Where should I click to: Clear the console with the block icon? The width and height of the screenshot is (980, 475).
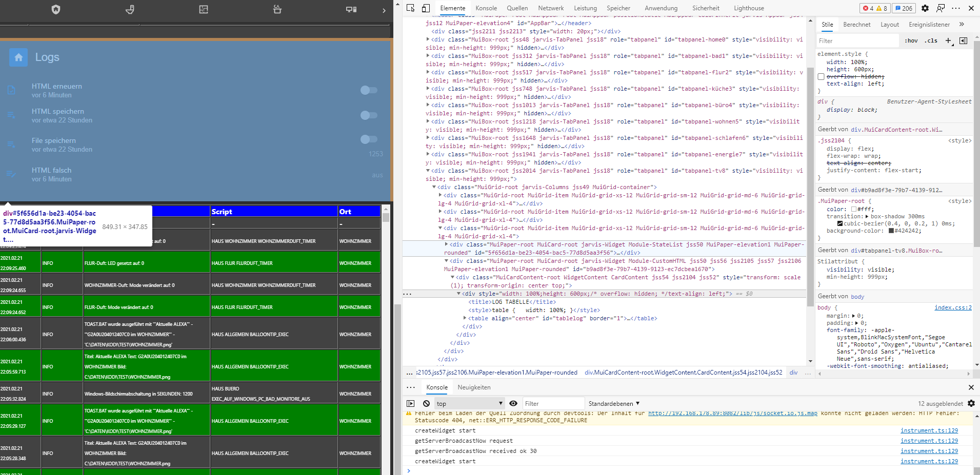point(426,404)
